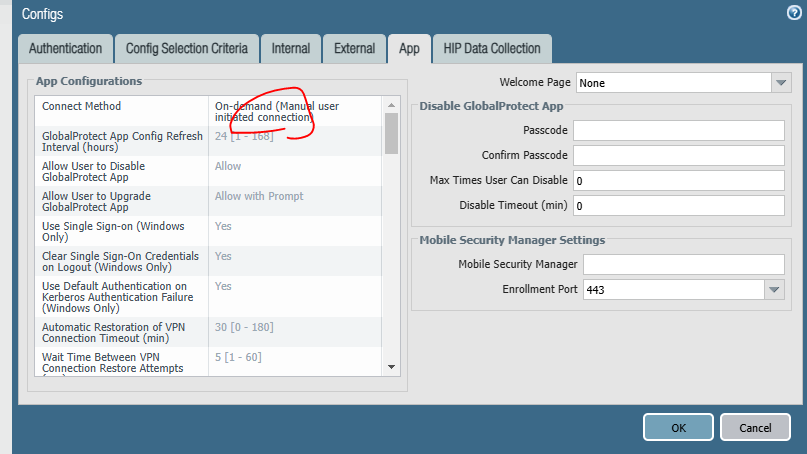Viewport: 807px width, 454px height.
Task: Click the Disable Timeout (min) field
Action: 679,206
